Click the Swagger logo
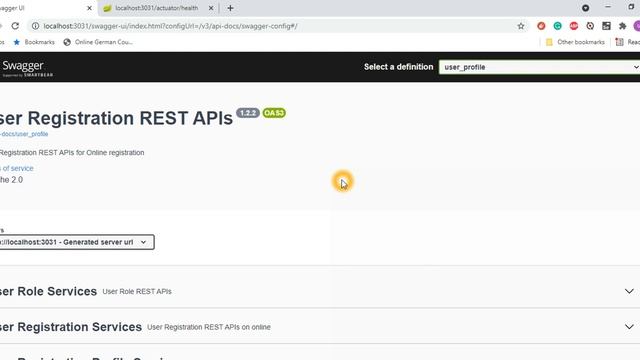The width and height of the screenshot is (640, 360). point(27,68)
